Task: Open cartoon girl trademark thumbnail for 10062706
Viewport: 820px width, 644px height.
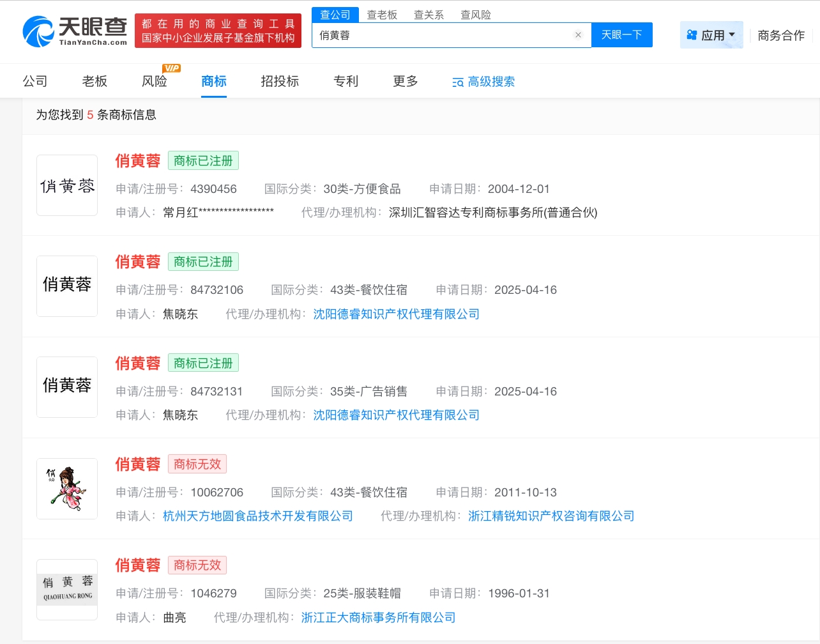Action: (x=67, y=489)
